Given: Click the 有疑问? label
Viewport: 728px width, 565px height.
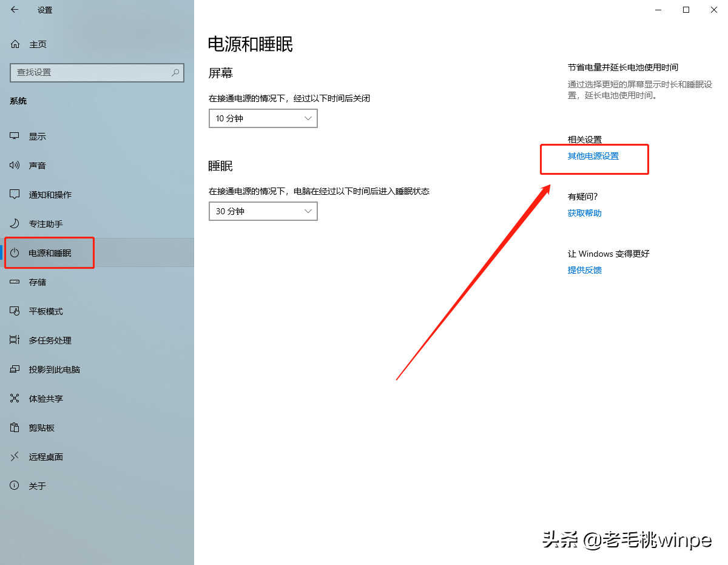Looking at the screenshot, I should tap(583, 197).
